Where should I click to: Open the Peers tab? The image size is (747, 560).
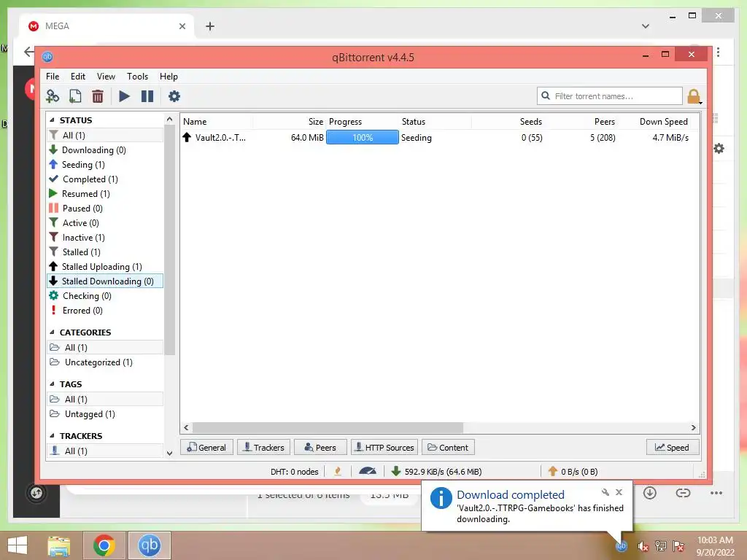point(321,448)
